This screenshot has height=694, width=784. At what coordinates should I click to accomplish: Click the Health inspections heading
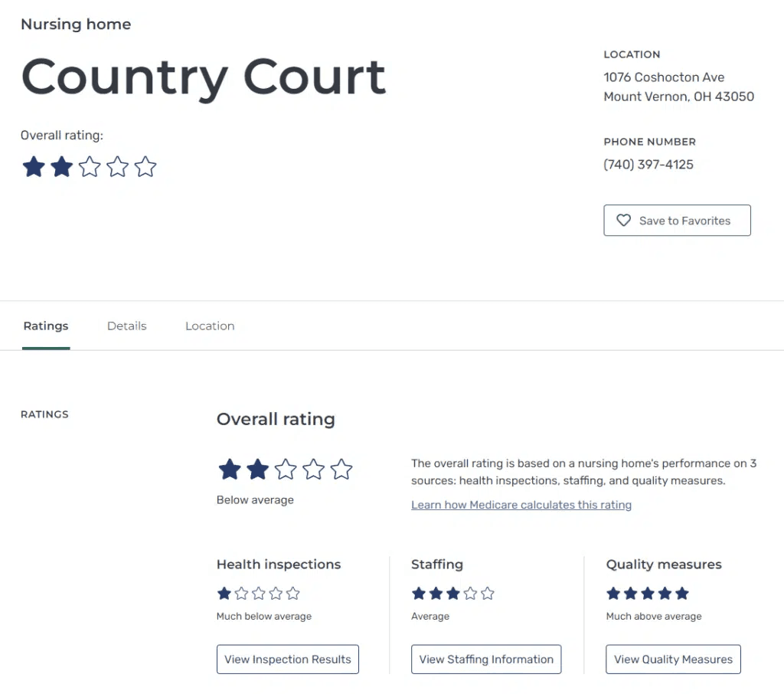(x=279, y=565)
